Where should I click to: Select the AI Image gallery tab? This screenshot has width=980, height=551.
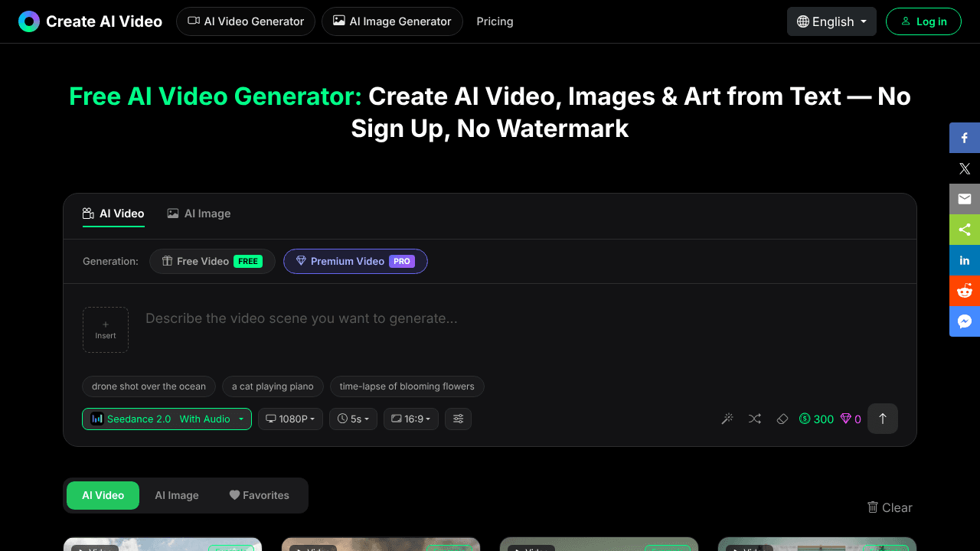click(x=177, y=495)
